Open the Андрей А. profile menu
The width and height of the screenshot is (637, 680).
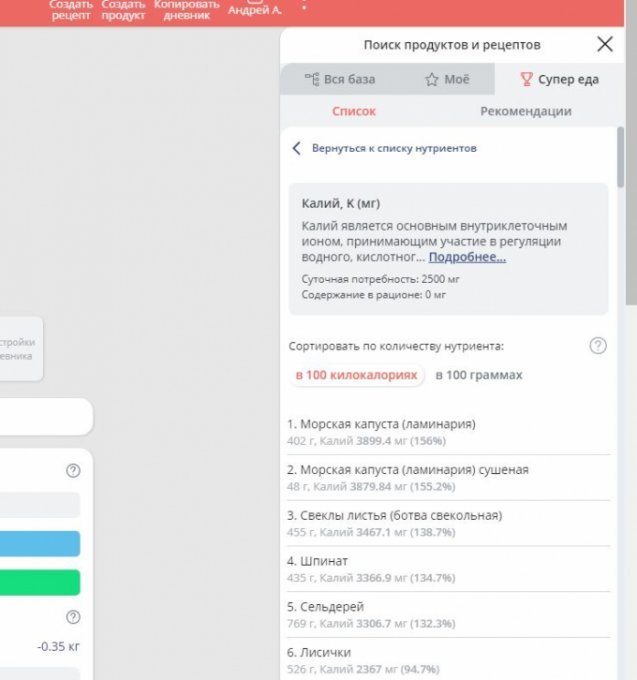[254, 9]
